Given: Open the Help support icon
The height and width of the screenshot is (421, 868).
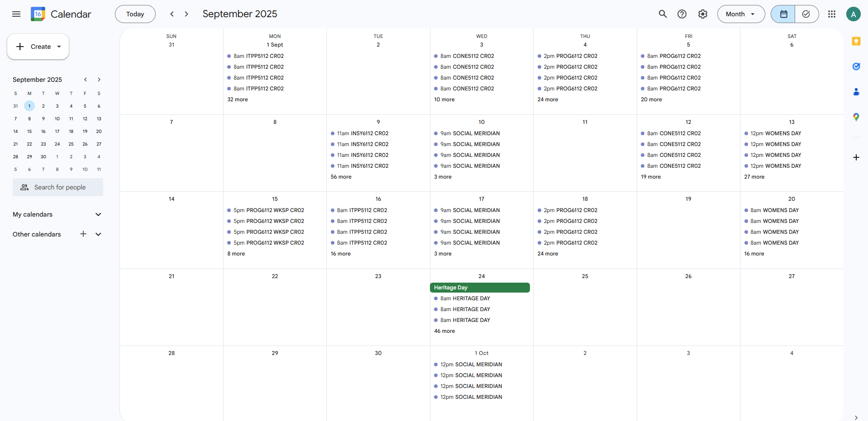Looking at the screenshot, I should [682, 14].
